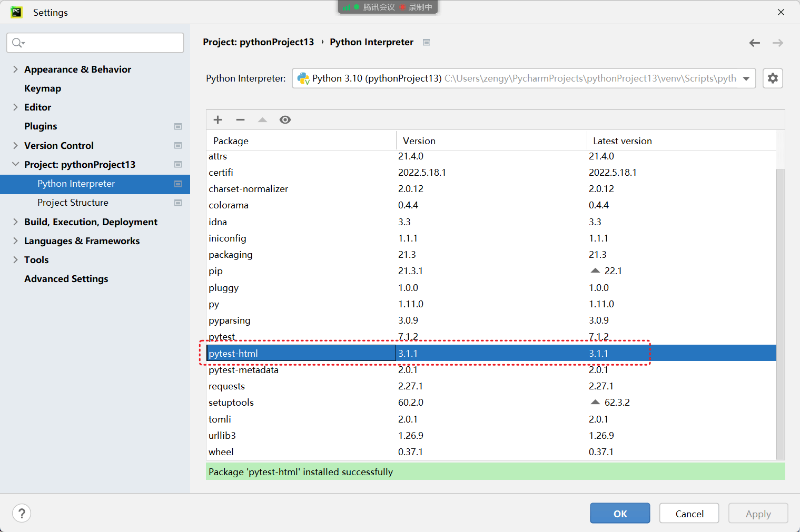800x532 pixels.
Task: Click the project-level marker on the Version Control row
Action: click(x=178, y=145)
